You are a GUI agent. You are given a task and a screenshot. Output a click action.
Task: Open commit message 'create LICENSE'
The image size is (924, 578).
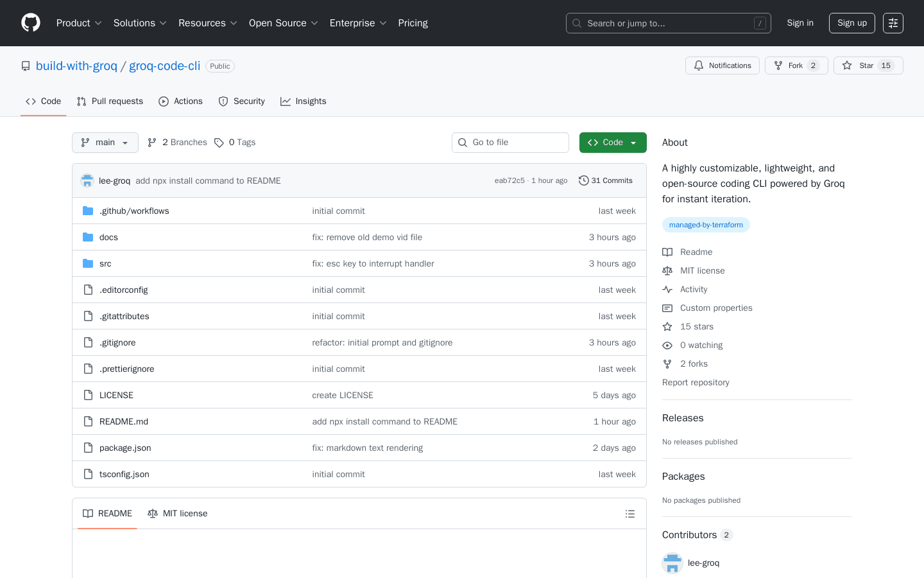[x=343, y=395]
